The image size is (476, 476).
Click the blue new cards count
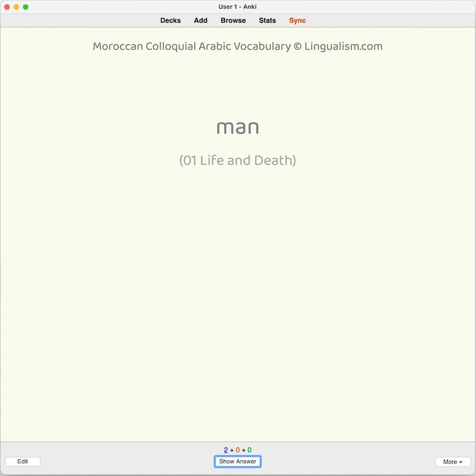[x=225, y=449]
